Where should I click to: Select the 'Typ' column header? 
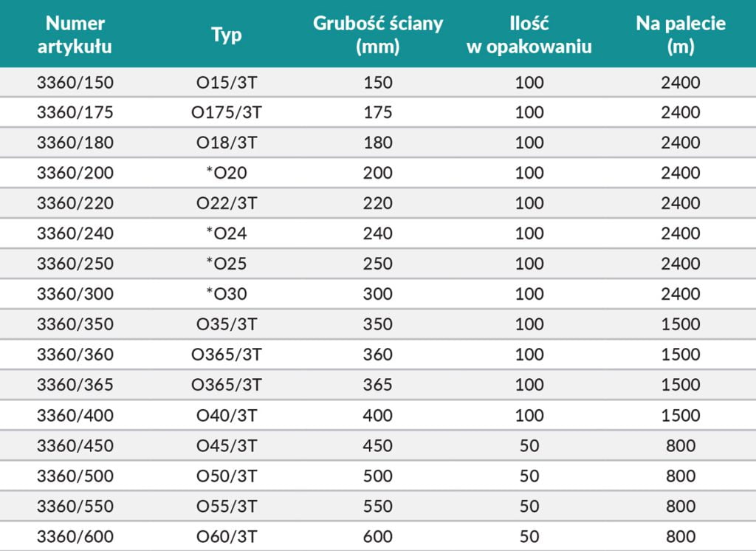coord(226,35)
